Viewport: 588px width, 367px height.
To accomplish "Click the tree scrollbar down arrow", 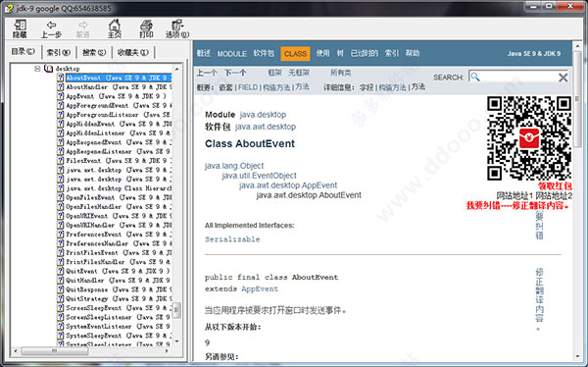I will pos(177,341).
